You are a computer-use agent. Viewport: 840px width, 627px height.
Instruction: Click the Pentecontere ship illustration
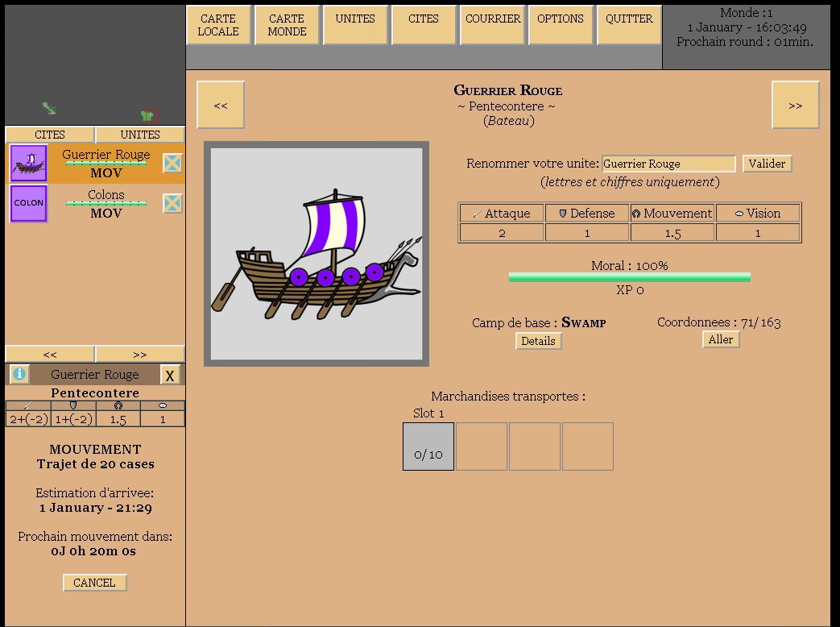[x=317, y=254]
